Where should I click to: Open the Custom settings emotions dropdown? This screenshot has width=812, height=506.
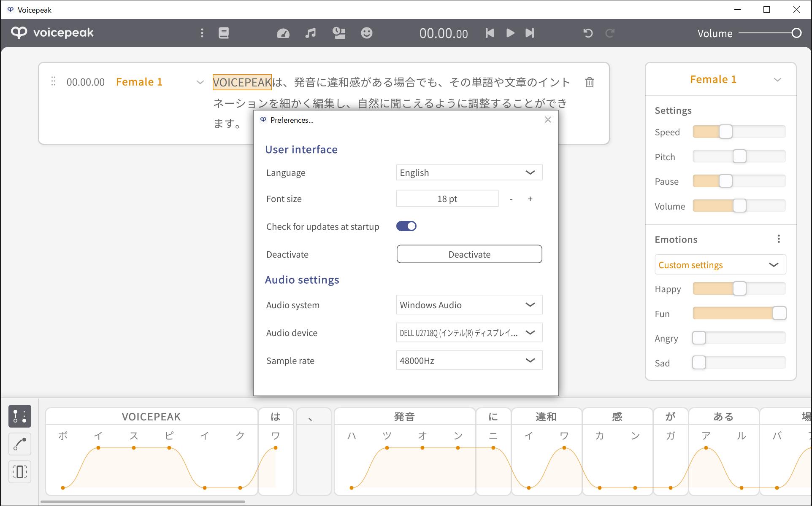click(720, 264)
